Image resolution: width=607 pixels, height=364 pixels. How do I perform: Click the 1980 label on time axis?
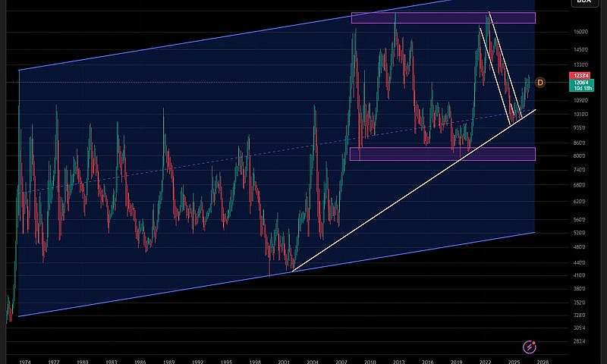tap(83, 362)
